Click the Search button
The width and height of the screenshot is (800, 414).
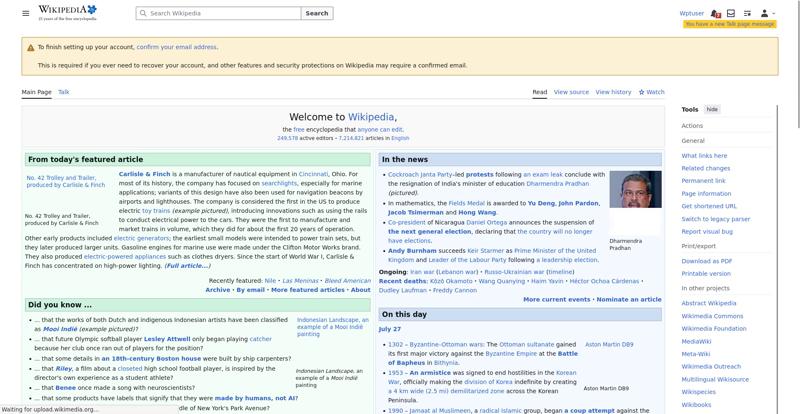coord(317,13)
